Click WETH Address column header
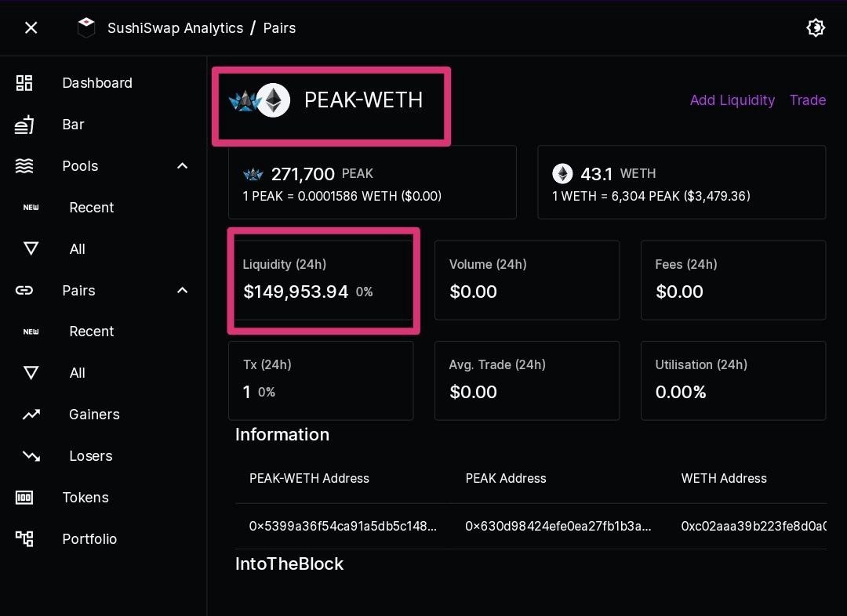 pyautogui.click(x=724, y=478)
